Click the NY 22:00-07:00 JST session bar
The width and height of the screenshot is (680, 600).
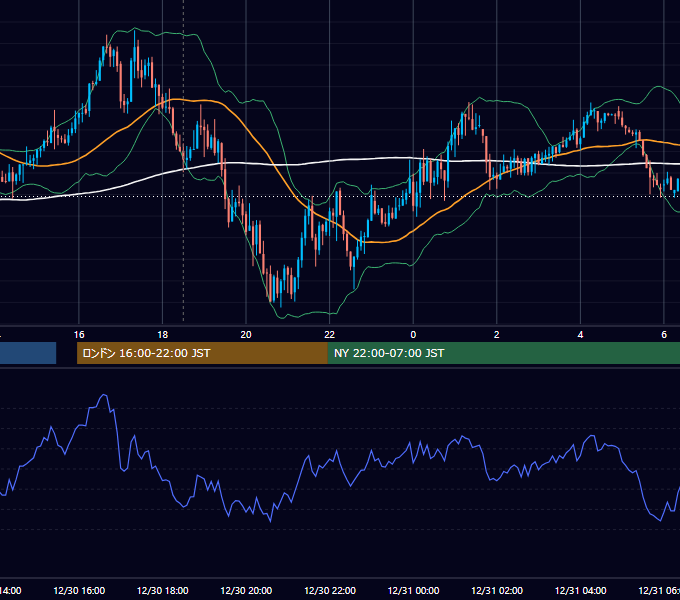click(503, 353)
